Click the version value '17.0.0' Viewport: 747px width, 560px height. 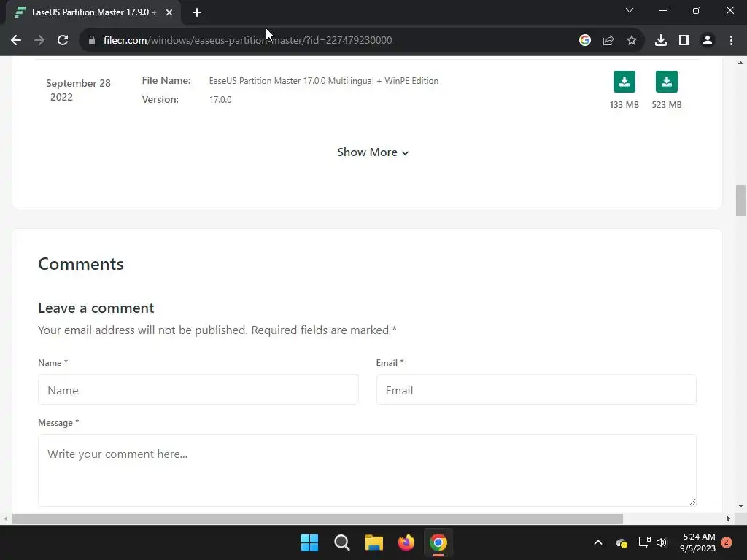pos(220,99)
